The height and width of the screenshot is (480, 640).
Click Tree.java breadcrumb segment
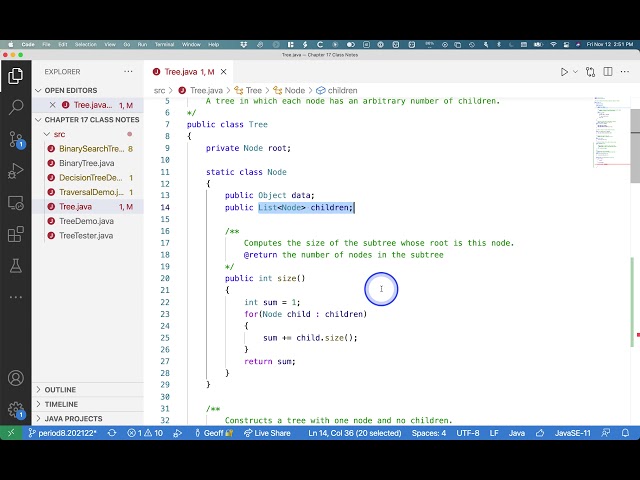pyautogui.click(x=201, y=90)
